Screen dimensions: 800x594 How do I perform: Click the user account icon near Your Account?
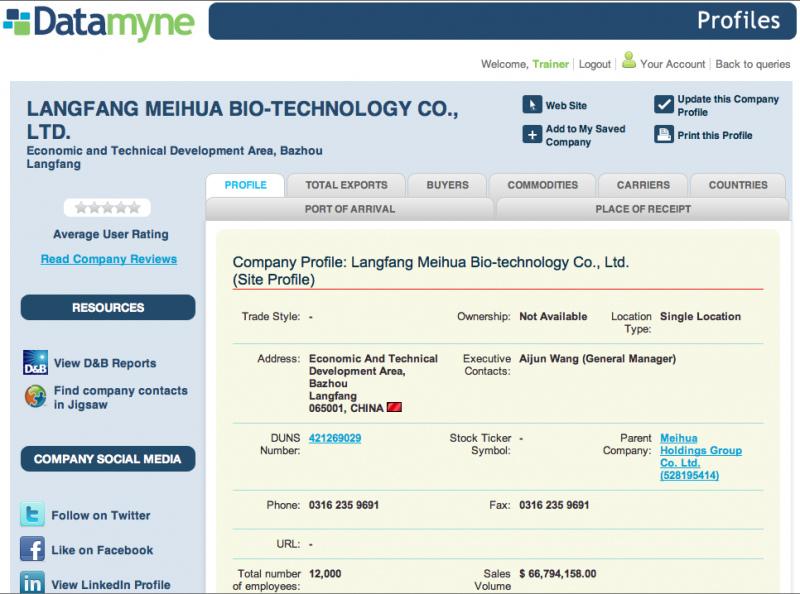pos(629,61)
